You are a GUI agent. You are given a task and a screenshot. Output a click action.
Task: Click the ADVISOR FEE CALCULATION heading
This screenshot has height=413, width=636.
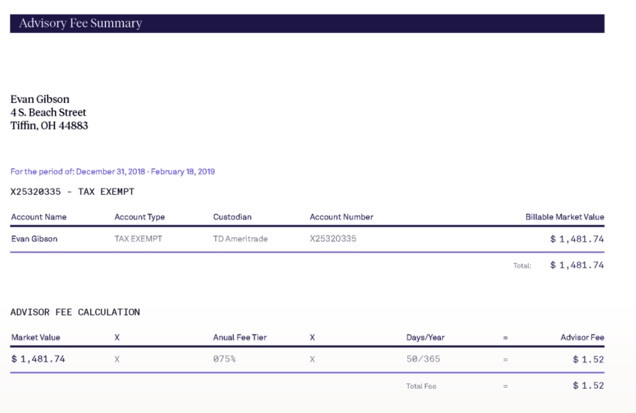75,312
